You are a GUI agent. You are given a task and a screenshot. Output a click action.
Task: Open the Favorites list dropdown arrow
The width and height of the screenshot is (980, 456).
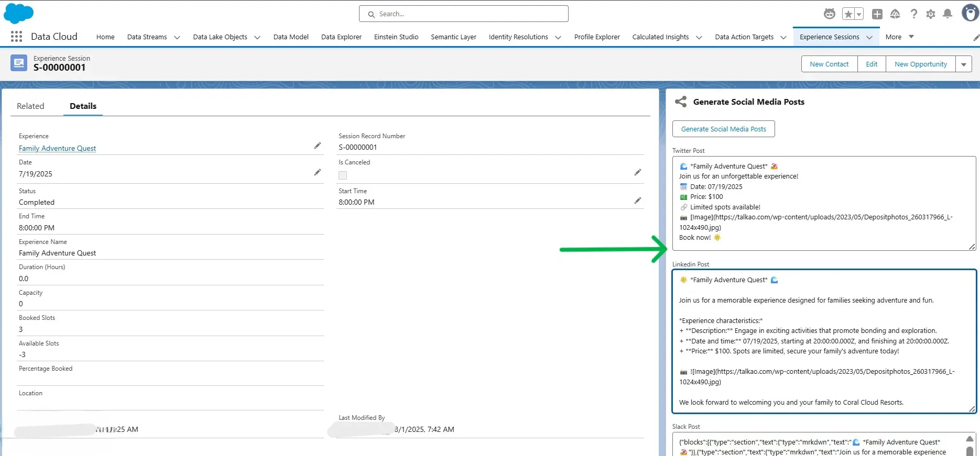pyautogui.click(x=859, y=14)
